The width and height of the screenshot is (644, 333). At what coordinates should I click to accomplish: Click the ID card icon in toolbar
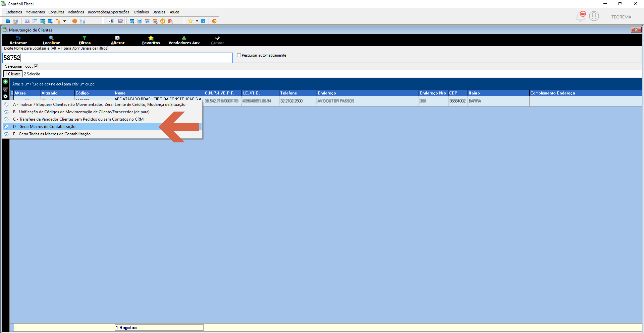tap(27, 21)
